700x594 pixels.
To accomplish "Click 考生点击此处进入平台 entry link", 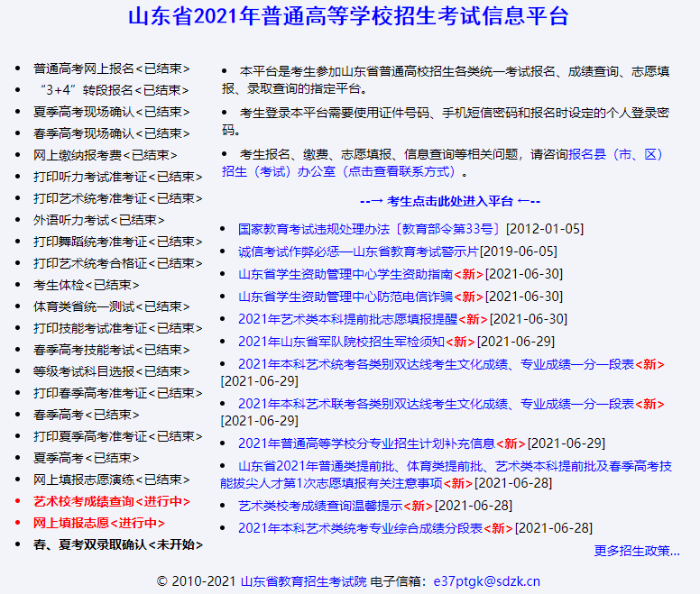I will pyautogui.click(x=449, y=201).
